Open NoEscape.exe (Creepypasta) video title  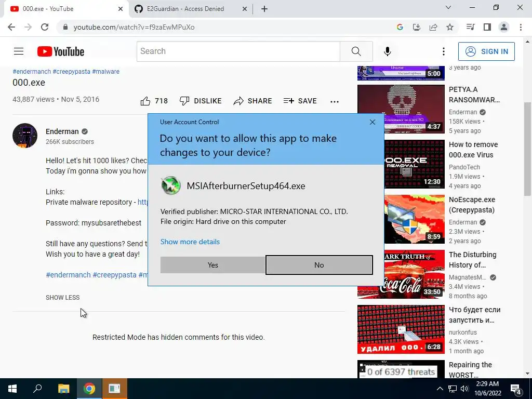click(472, 205)
